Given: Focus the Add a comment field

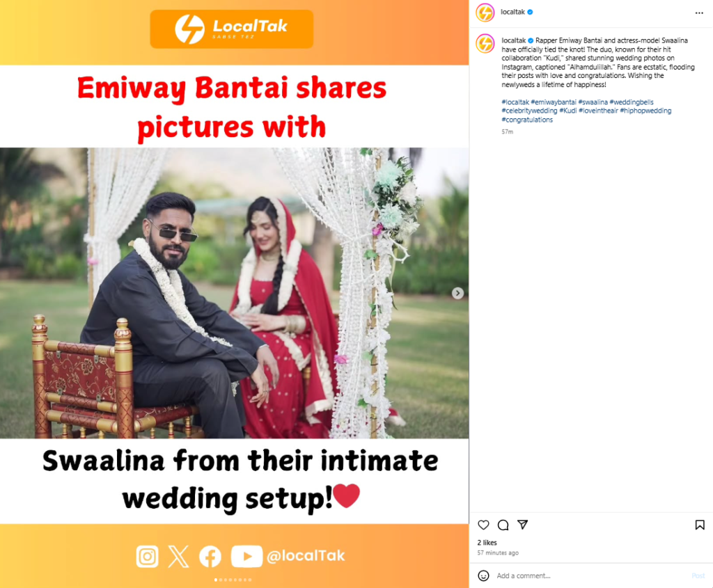Looking at the screenshot, I should click(591, 575).
